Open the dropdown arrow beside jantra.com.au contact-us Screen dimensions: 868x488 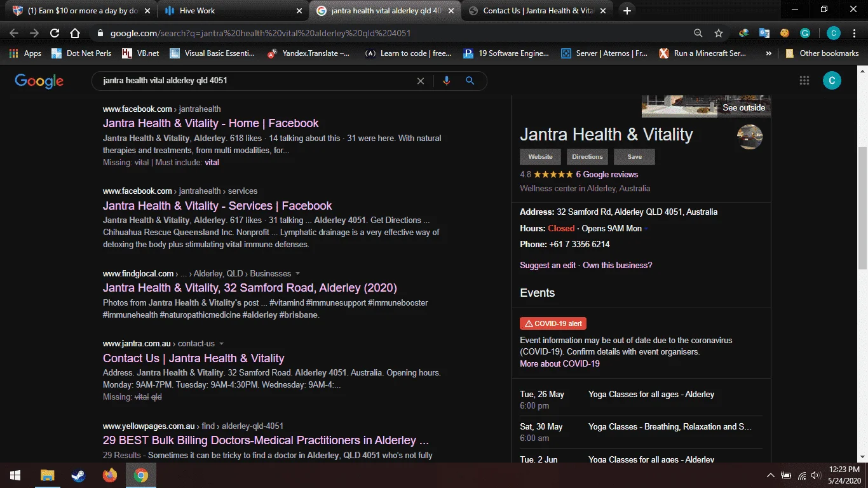[221, 344]
